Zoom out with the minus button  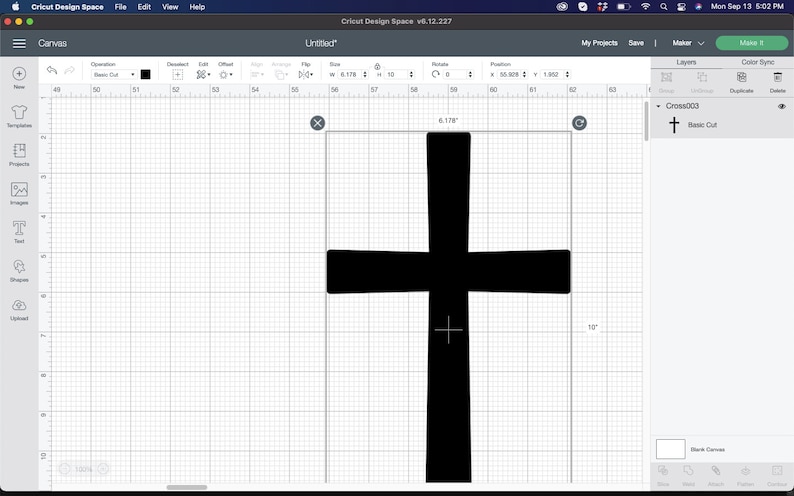(x=64, y=469)
